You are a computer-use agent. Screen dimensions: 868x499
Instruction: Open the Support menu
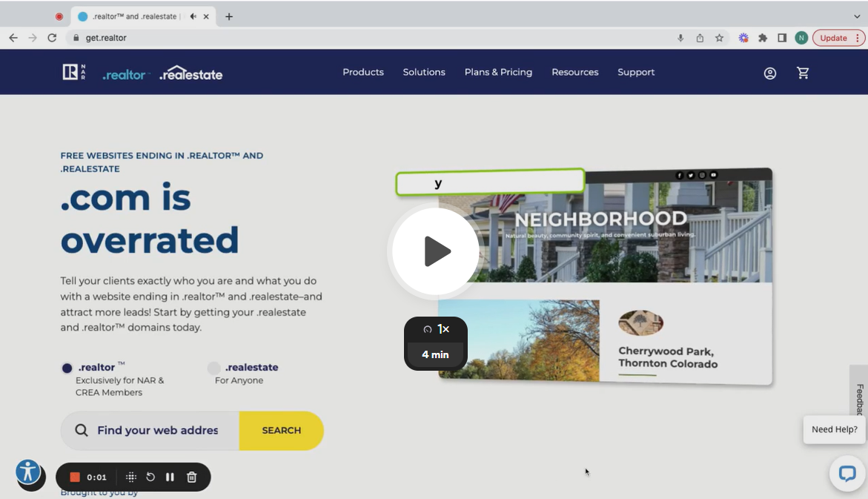[636, 72]
